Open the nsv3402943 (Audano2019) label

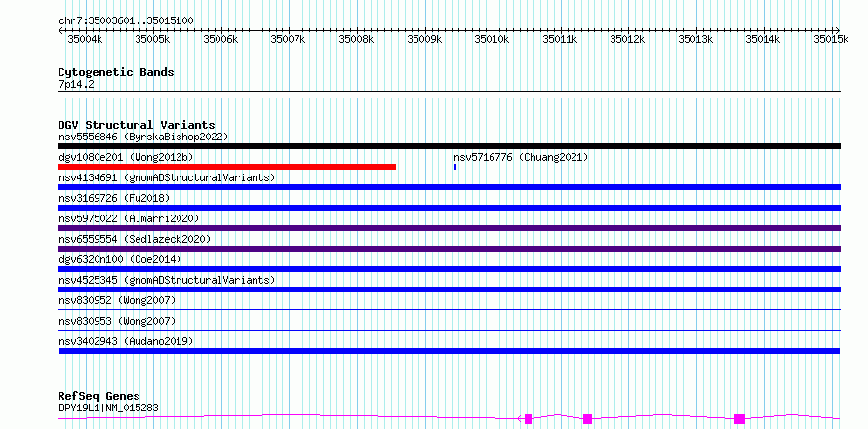point(126,341)
